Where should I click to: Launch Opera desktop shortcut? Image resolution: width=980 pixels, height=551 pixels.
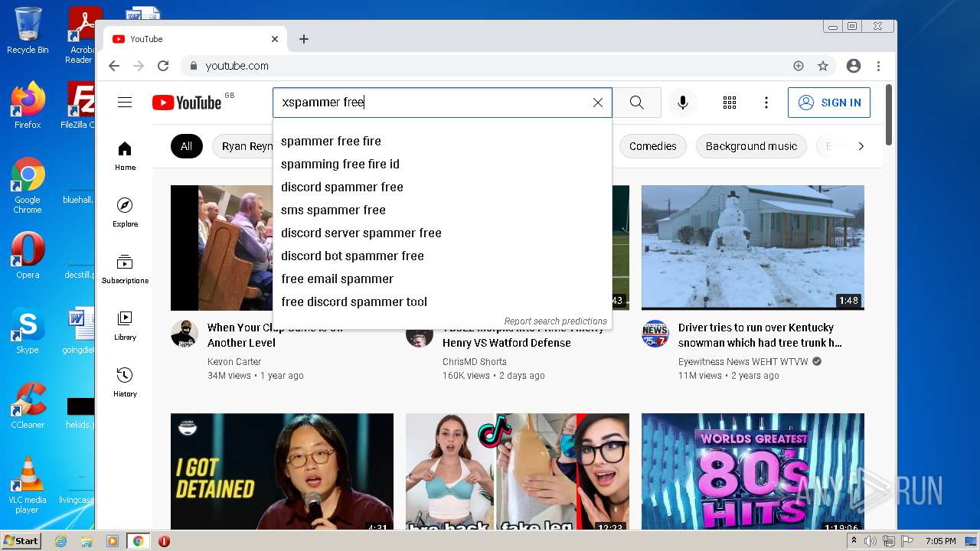click(x=28, y=256)
